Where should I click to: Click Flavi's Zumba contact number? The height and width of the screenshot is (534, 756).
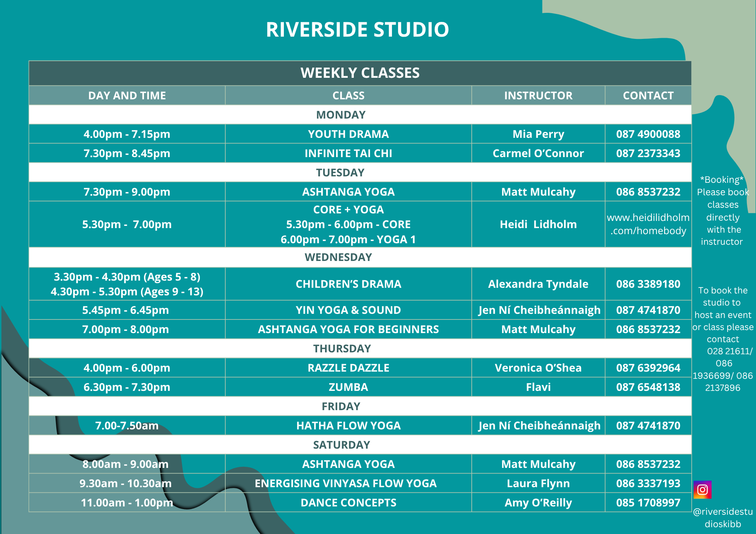point(648,387)
